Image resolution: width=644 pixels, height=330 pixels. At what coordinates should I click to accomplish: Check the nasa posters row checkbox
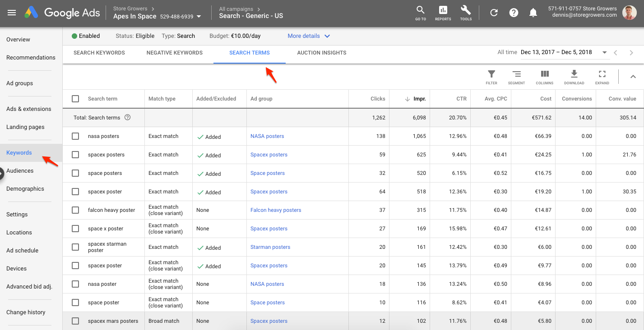tap(75, 136)
